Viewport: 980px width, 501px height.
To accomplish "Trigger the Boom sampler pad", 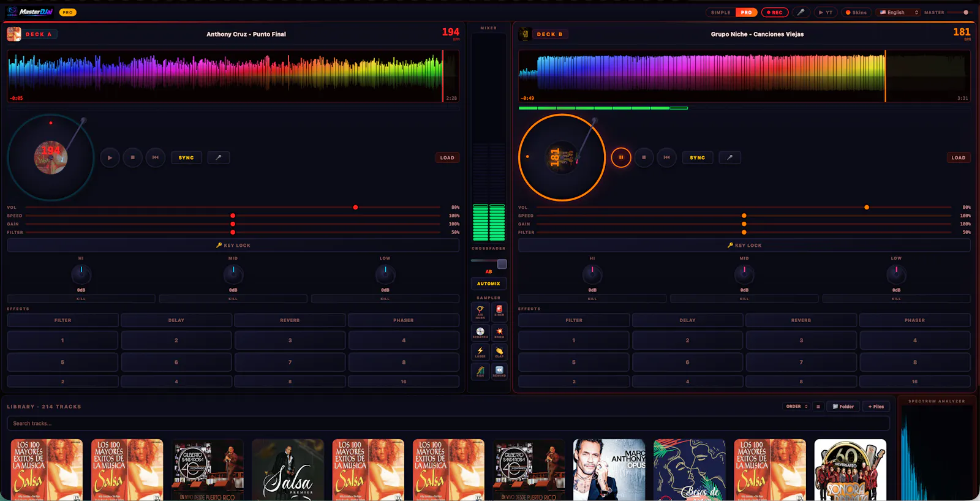I will [499, 333].
